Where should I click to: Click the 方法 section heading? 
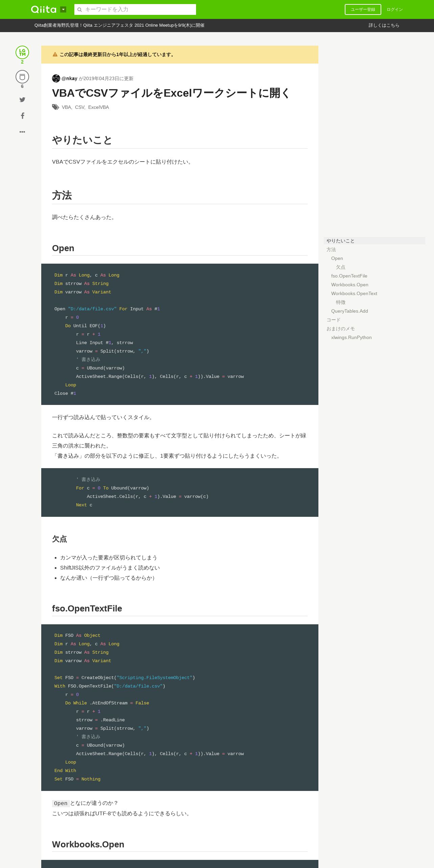tap(62, 195)
